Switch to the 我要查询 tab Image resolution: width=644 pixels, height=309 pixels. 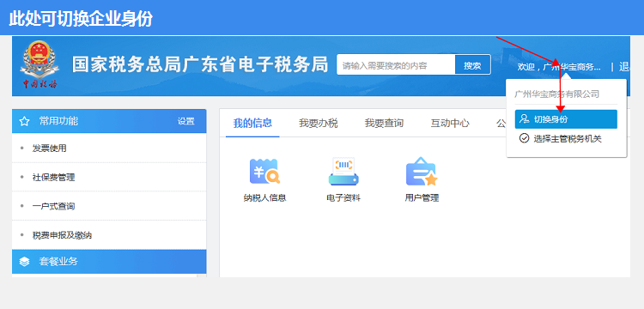pyautogui.click(x=384, y=123)
